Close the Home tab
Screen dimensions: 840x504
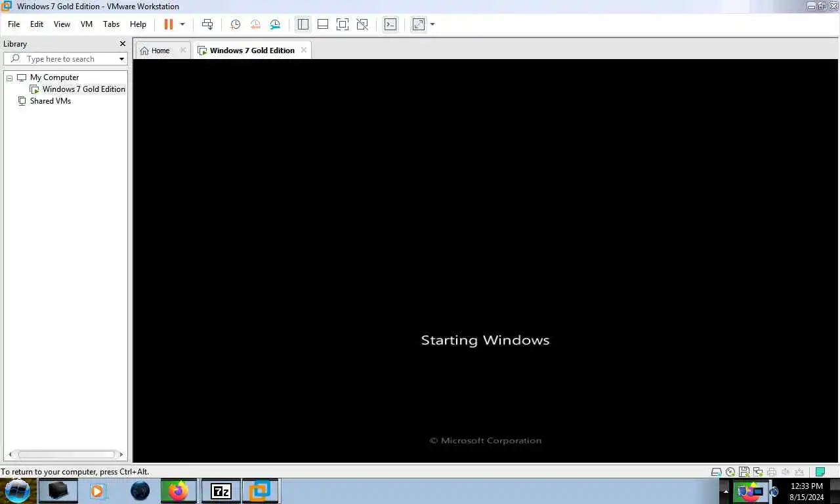coord(183,51)
